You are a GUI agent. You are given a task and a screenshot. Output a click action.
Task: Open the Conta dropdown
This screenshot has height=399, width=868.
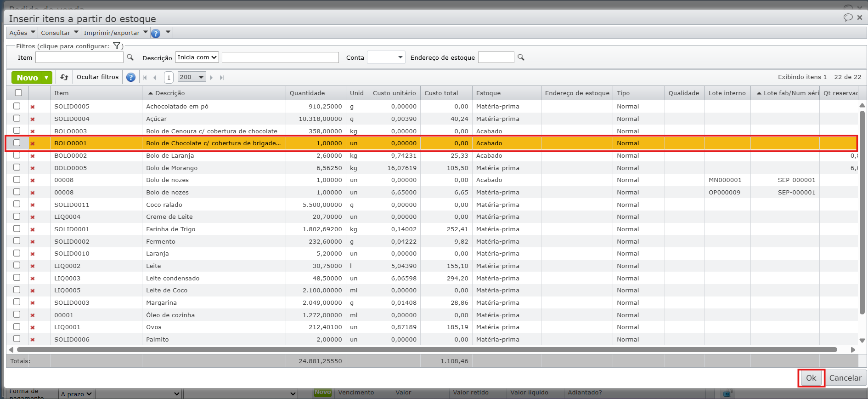pos(386,57)
